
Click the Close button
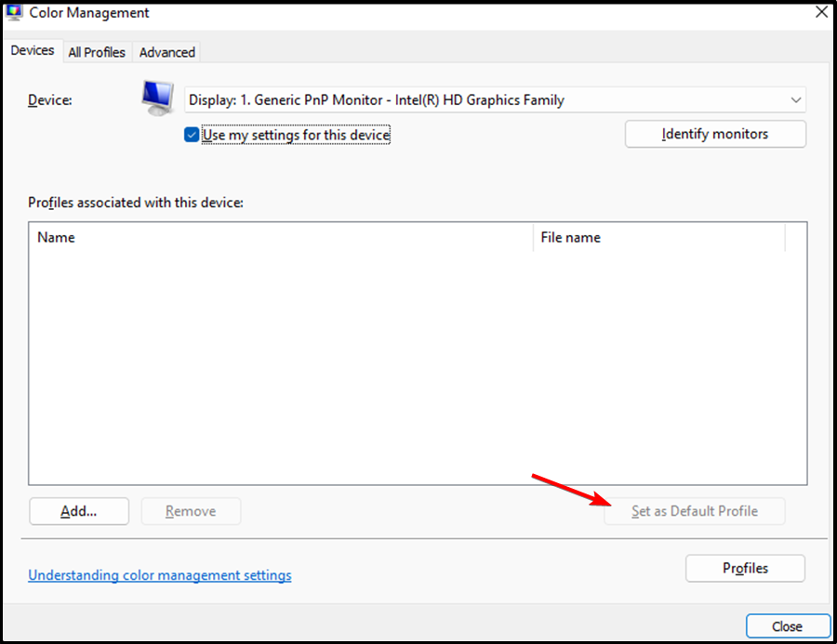point(788,625)
